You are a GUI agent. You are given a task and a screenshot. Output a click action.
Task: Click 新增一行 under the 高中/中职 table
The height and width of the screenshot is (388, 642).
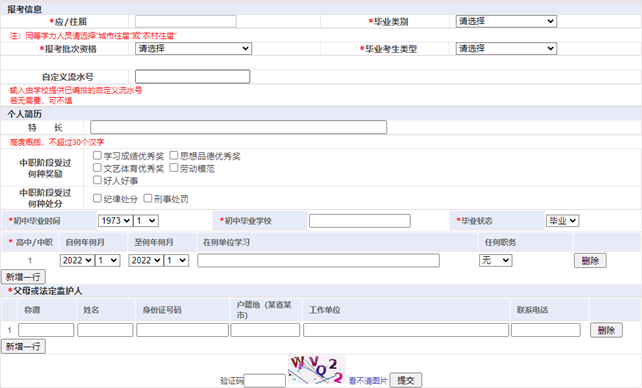coord(23,277)
